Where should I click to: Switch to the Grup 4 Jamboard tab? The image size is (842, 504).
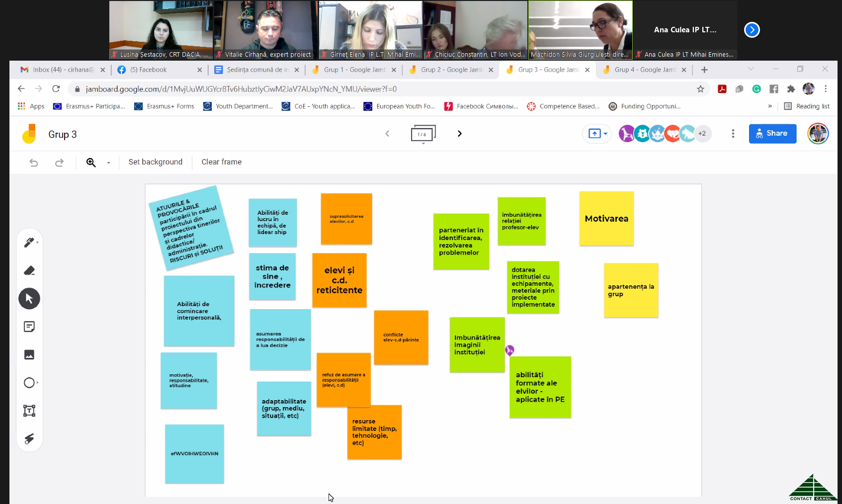(644, 70)
